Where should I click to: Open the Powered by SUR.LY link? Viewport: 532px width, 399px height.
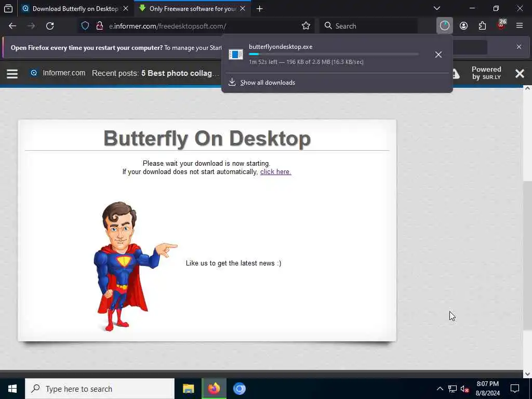486,73
